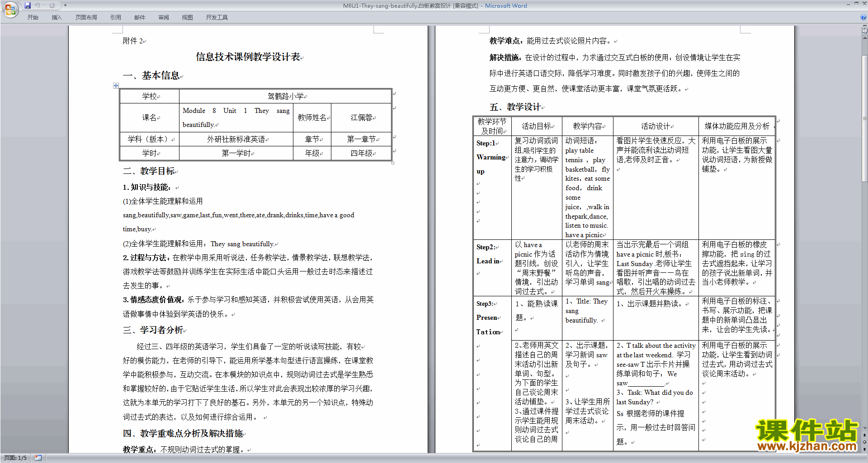
Task: Open the 开发工具 ribbon tab
Action: coord(217,18)
